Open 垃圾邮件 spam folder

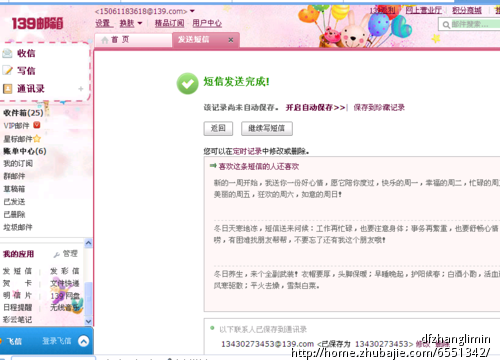pos(18,227)
